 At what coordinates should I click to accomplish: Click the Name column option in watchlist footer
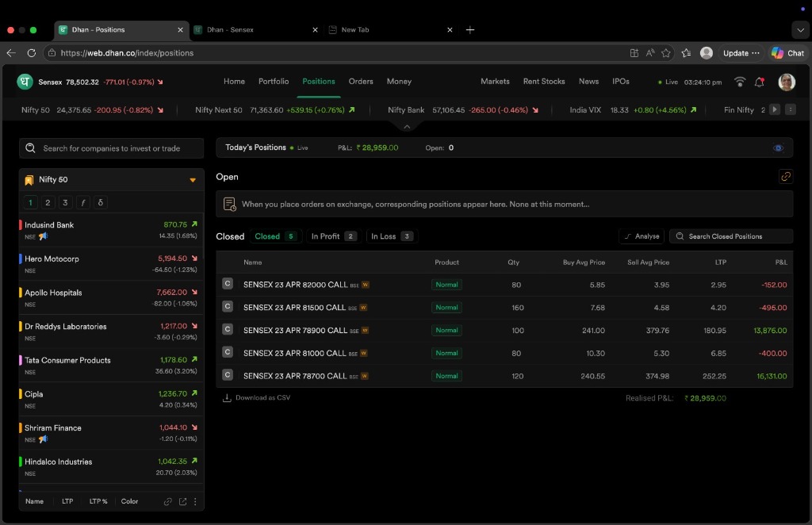click(x=35, y=502)
